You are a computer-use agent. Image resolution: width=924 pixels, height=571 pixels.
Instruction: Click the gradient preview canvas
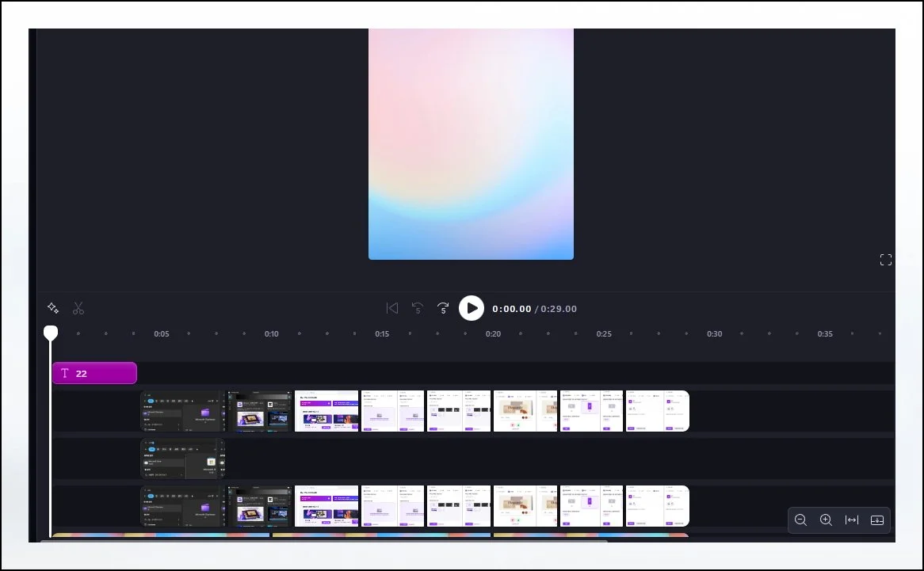pos(471,143)
